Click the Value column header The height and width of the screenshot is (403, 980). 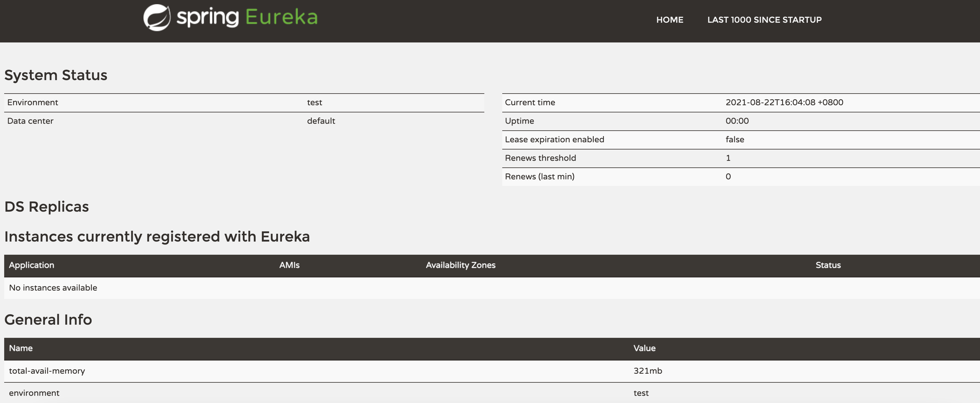[644, 348]
